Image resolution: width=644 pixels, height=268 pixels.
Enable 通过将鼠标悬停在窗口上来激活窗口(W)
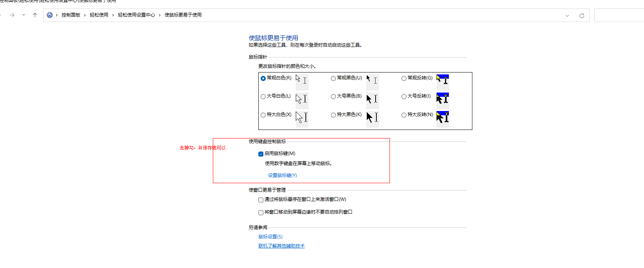coord(261,200)
